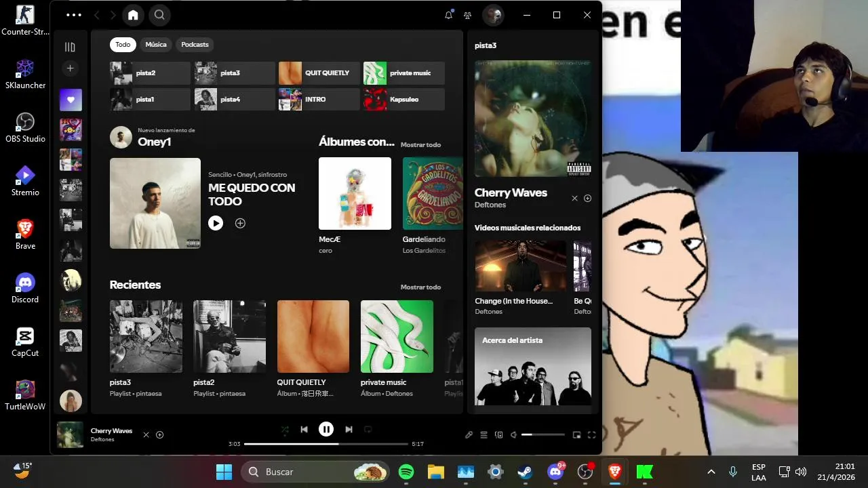Image resolution: width=868 pixels, height=488 pixels.
Task: Toggle repeat mode
Action: pos(368,429)
